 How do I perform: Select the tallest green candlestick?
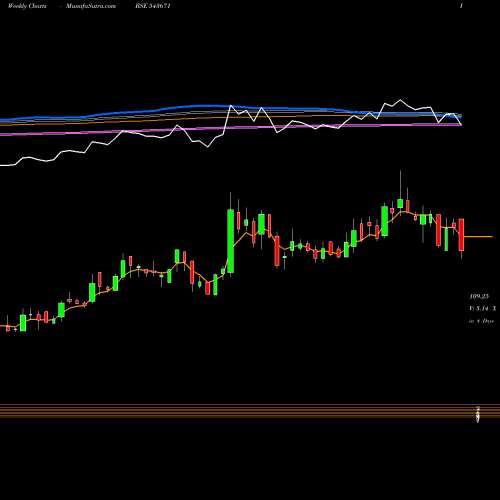click(x=230, y=241)
